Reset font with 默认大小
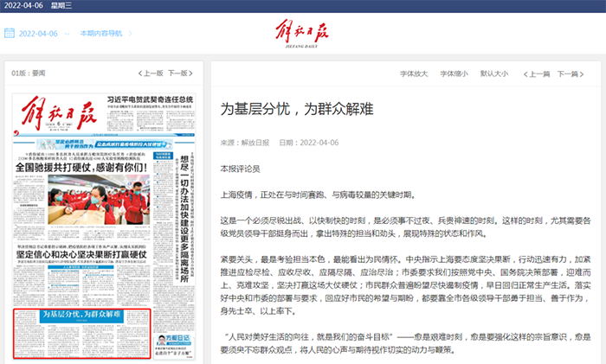Image resolution: width=606 pixels, height=364 pixels. click(494, 73)
